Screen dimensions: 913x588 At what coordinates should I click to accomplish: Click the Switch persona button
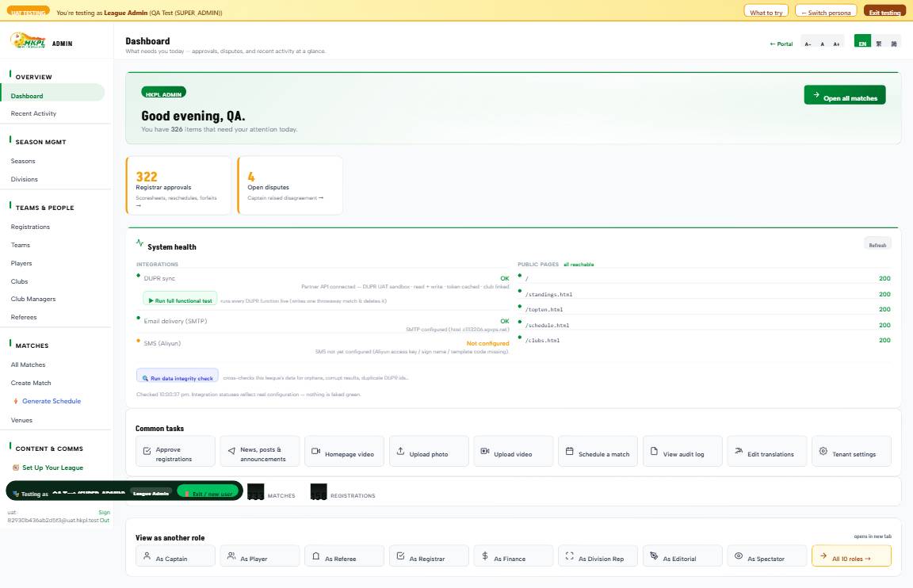(826, 11)
